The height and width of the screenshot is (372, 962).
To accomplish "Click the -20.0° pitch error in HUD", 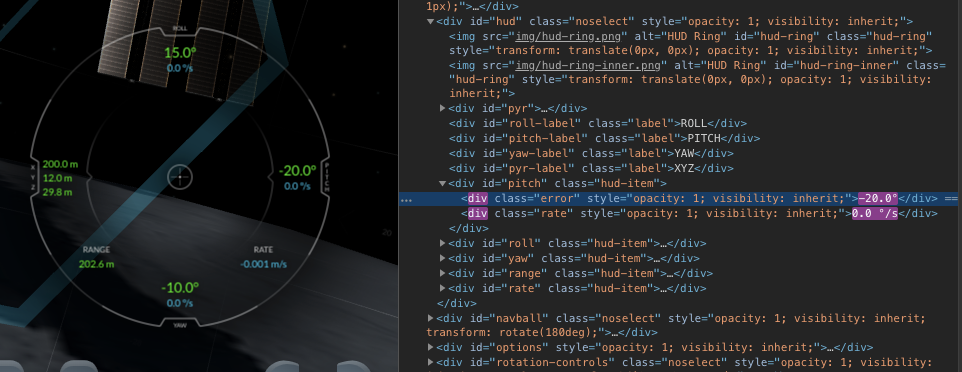I will pyautogui.click(x=297, y=171).
